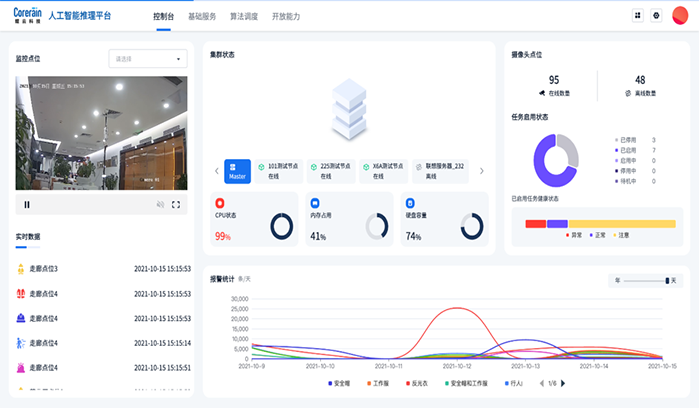
Task: Toggle 已启用 legend entry
Action: coord(625,150)
